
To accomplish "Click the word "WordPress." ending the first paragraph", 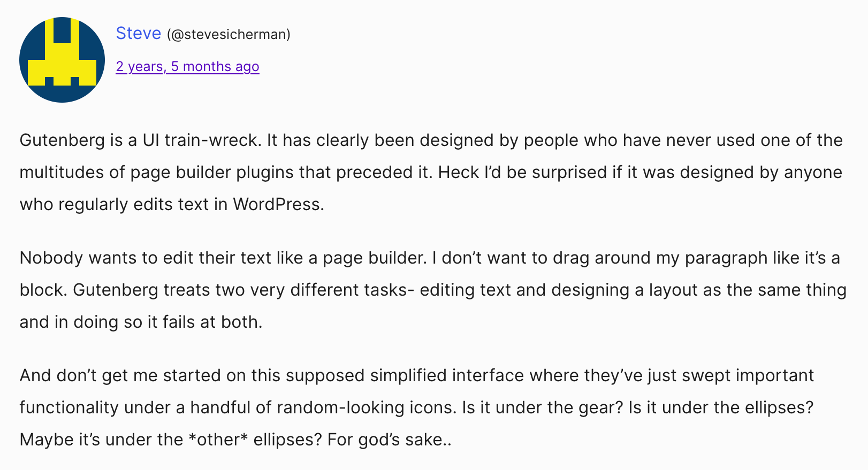I will coord(278,204).
